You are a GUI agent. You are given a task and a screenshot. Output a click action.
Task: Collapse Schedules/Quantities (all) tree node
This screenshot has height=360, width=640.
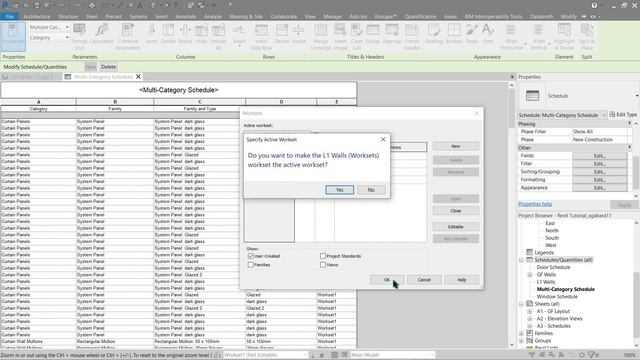pyautogui.click(x=522, y=260)
